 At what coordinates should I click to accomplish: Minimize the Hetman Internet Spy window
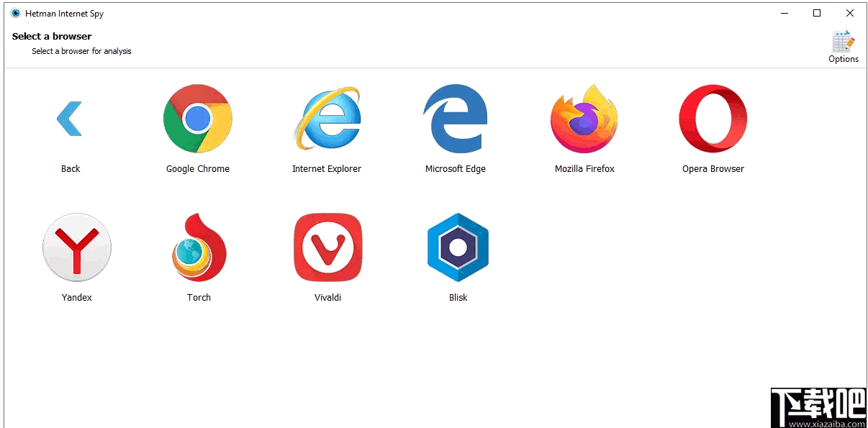coord(784,13)
